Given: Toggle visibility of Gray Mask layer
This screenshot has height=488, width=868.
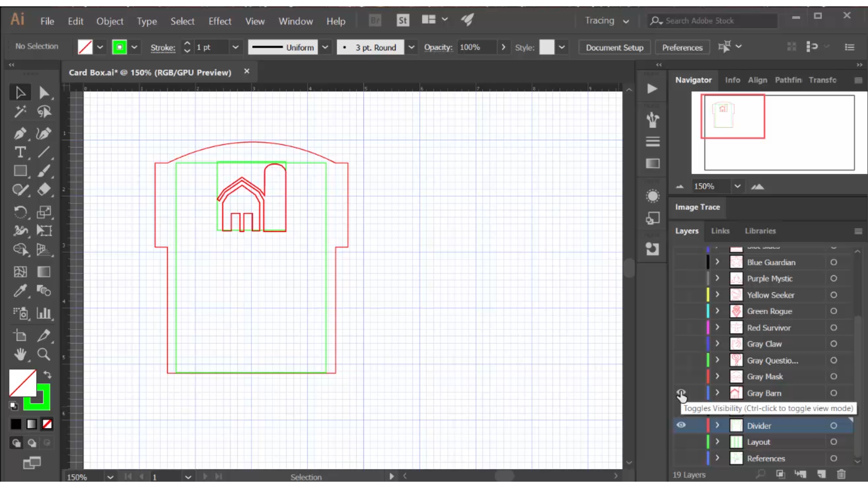Looking at the screenshot, I should 681,376.
